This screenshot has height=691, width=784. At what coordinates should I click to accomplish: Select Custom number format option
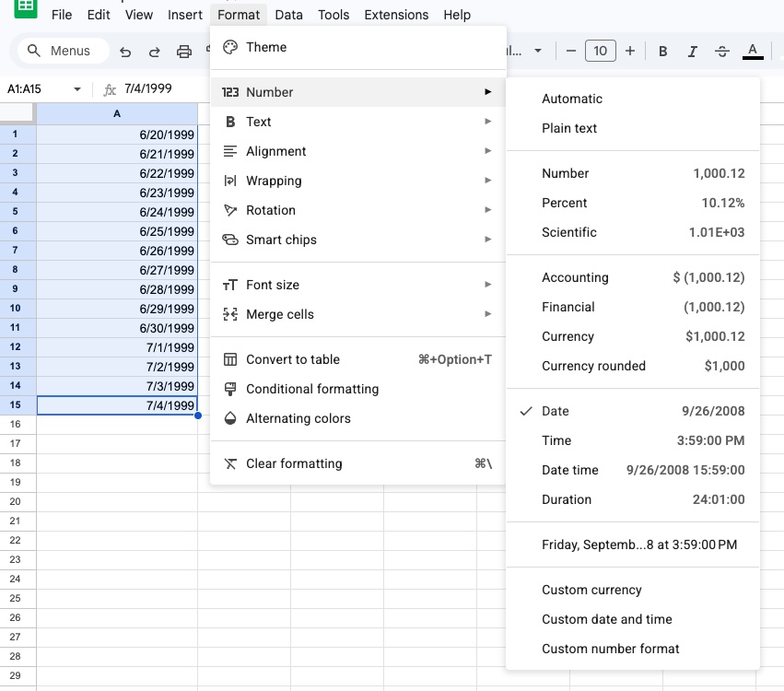tap(610, 649)
